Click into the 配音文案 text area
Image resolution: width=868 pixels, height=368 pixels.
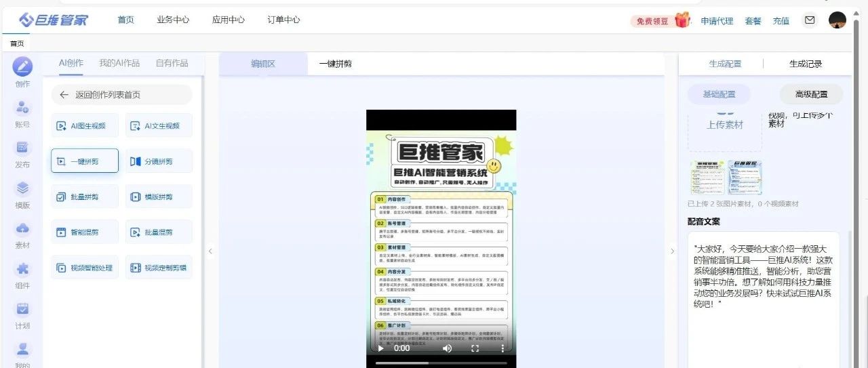(x=764, y=300)
